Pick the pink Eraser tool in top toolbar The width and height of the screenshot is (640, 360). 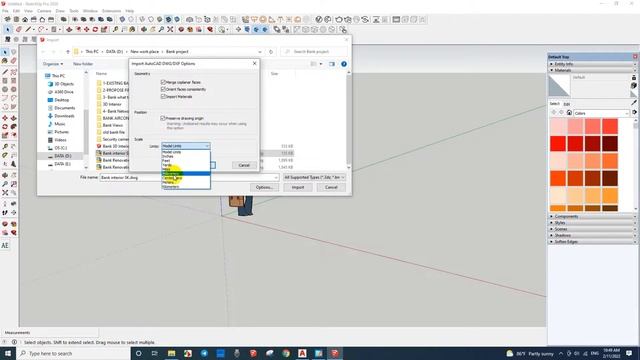(19, 29)
